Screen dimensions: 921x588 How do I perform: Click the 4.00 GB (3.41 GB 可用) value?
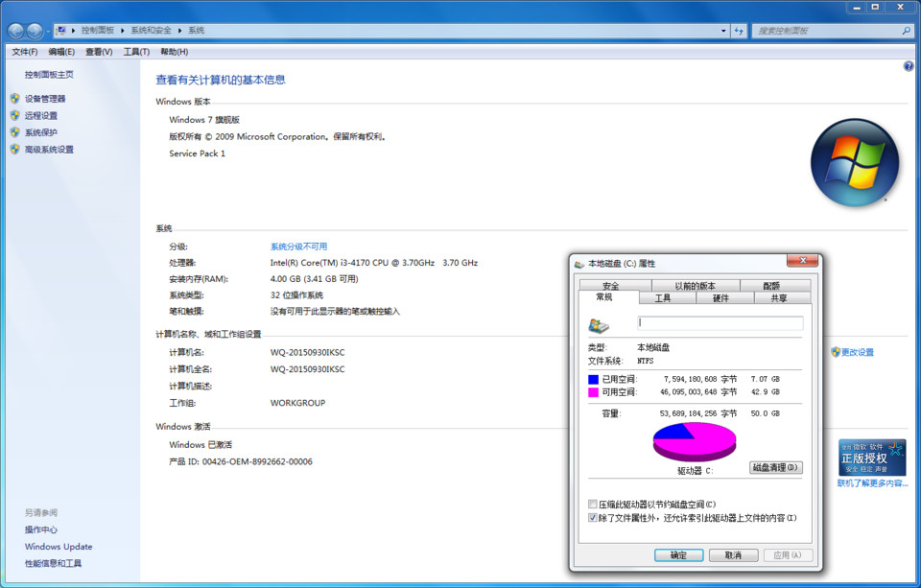315,279
